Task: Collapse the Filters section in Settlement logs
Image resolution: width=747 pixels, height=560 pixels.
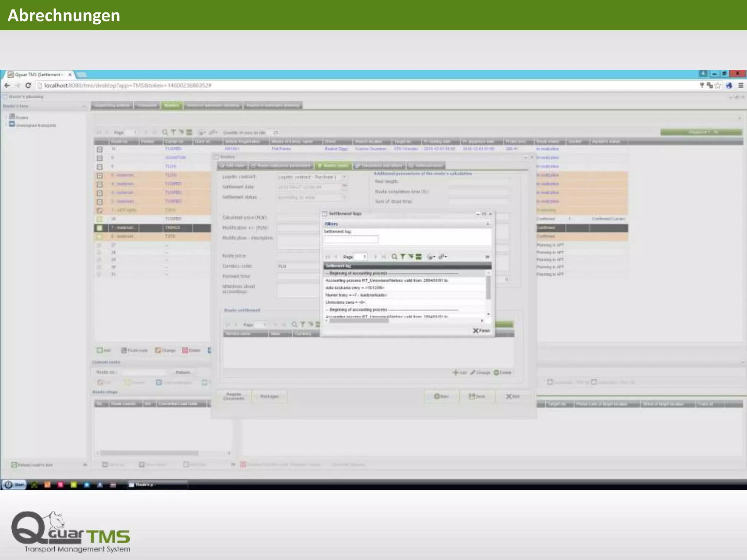Action: coord(488,224)
